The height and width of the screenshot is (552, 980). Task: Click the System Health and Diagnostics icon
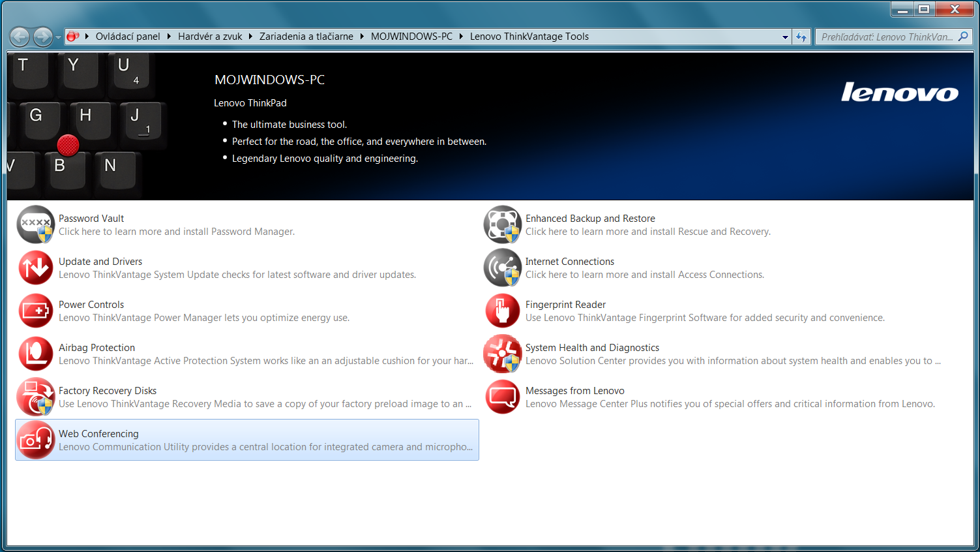[502, 354]
